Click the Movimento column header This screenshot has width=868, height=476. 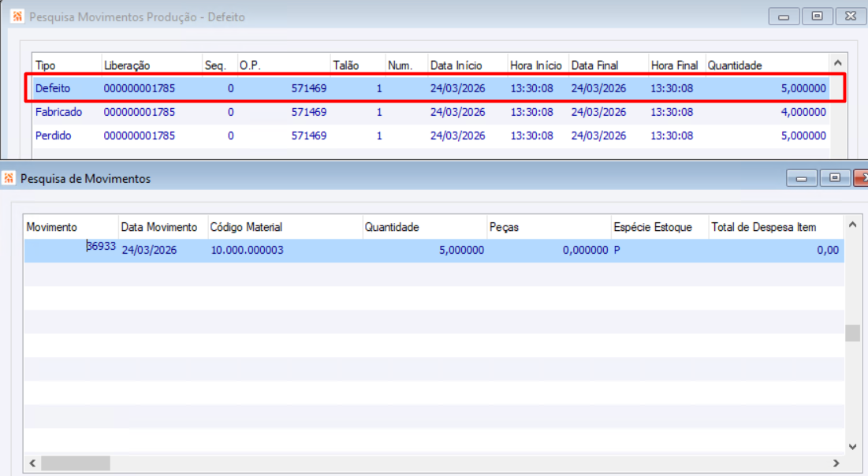(72, 227)
